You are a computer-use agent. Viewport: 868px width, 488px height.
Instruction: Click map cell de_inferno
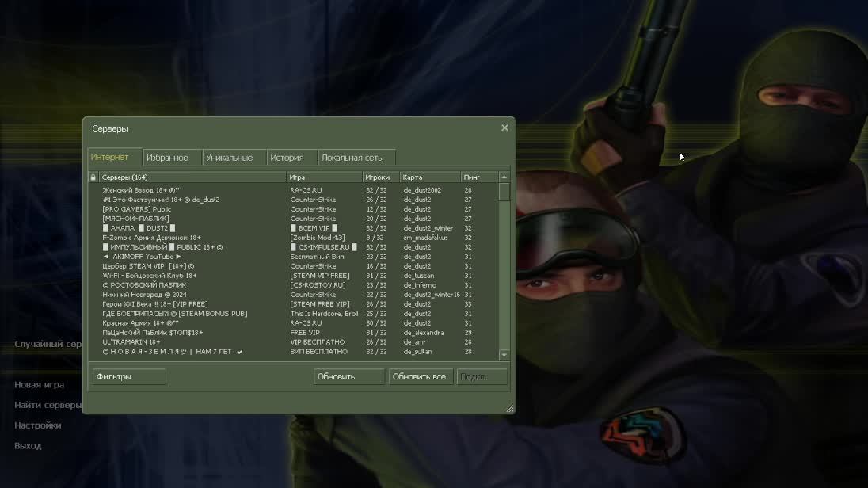[x=420, y=285]
